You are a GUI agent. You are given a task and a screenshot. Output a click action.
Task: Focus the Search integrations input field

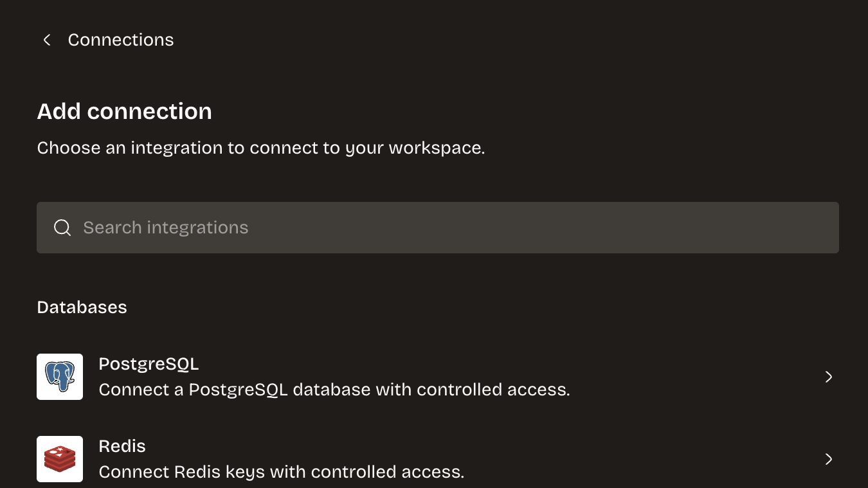click(x=438, y=228)
